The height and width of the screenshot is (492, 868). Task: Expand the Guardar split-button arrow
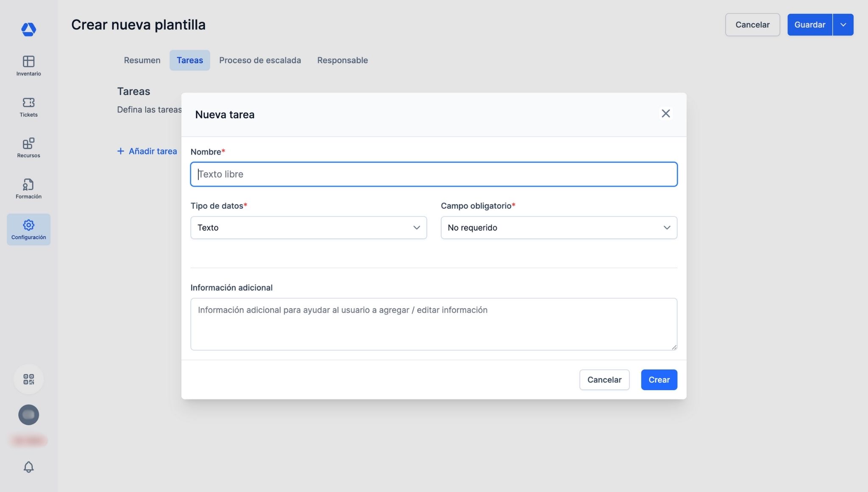point(843,25)
